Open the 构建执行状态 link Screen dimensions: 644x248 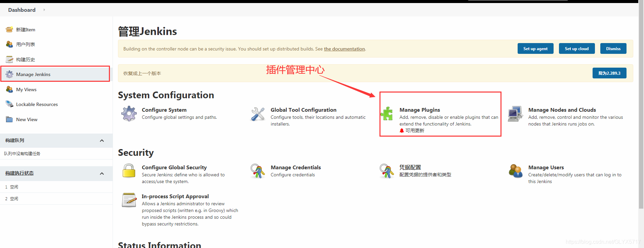tap(19, 173)
